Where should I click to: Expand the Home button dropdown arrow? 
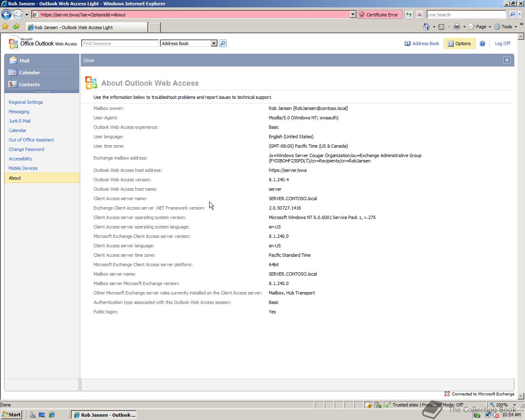(434, 27)
